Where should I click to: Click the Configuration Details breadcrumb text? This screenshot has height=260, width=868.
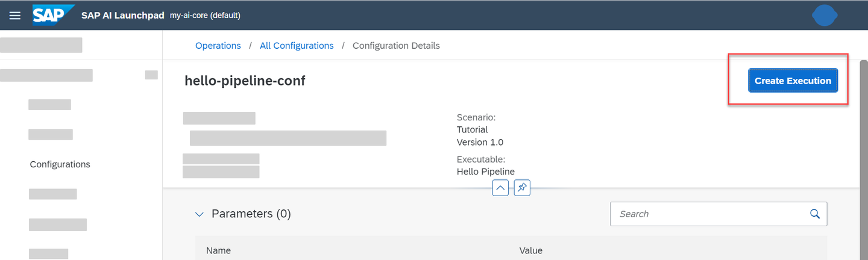tap(396, 46)
